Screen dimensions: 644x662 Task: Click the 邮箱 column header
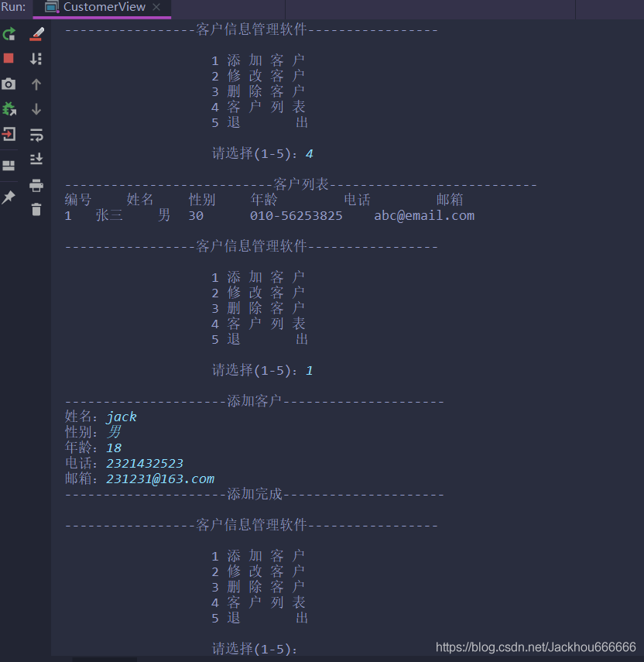click(450, 200)
